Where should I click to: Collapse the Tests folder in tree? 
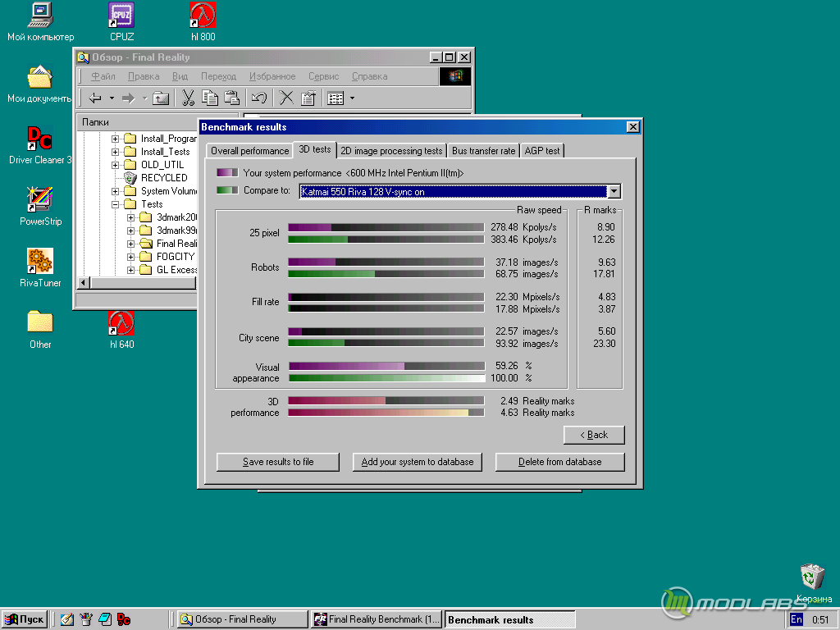point(116,204)
